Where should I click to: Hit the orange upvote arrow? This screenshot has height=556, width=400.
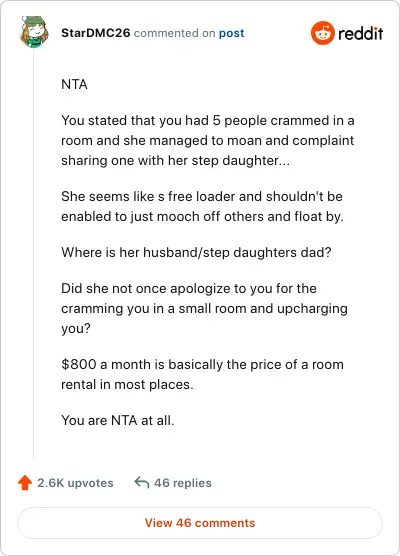[x=25, y=483]
